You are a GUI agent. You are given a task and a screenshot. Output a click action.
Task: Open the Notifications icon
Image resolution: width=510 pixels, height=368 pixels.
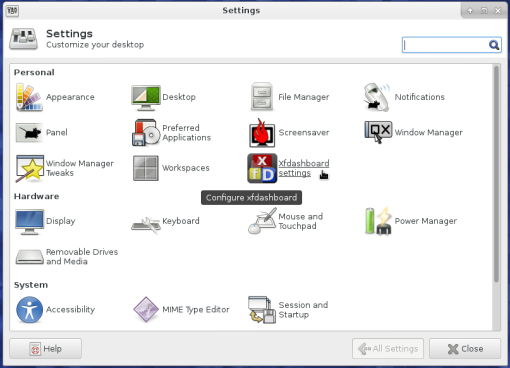(x=377, y=97)
